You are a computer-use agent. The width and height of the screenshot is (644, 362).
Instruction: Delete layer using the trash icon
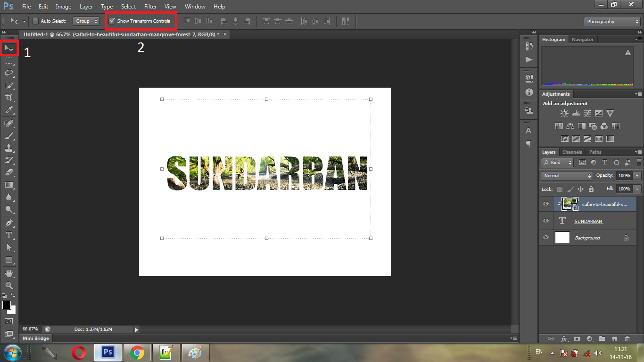pyautogui.click(x=627, y=338)
